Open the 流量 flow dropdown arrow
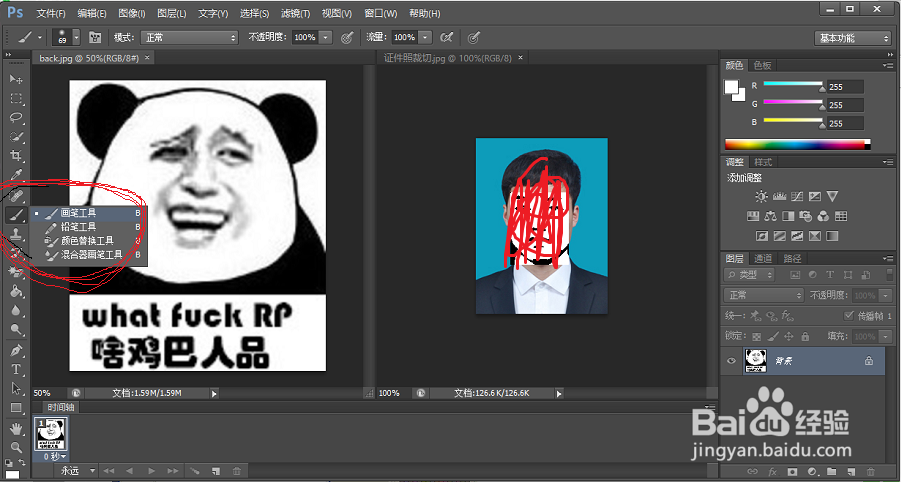Image resolution: width=901 pixels, height=482 pixels. [425, 38]
